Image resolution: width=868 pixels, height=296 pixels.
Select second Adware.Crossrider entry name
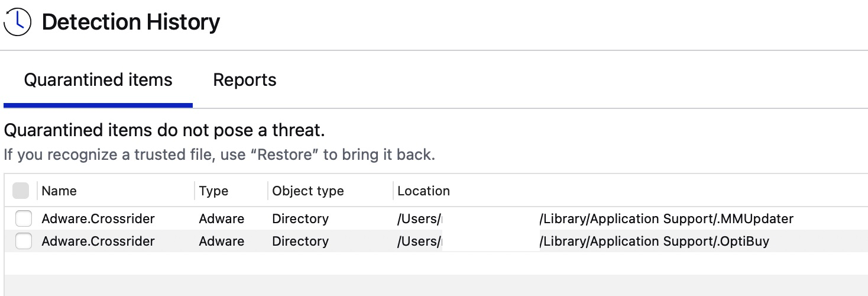[x=98, y=242]
